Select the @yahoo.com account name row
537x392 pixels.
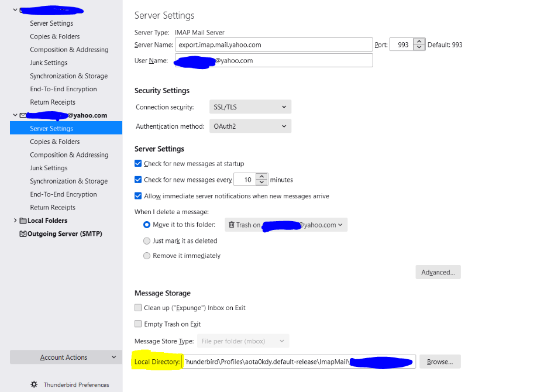(66, 115)
